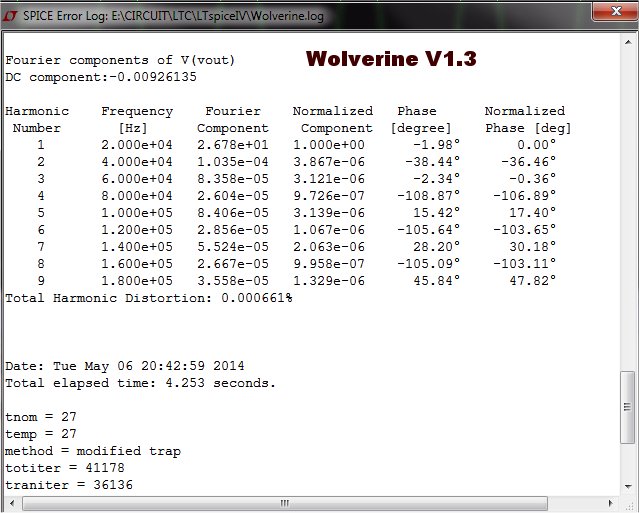Click phase value -38.44°
Image resolution: width=639 pixels, height=513 pixels.
pyautogui.click(x=432, y=162)
